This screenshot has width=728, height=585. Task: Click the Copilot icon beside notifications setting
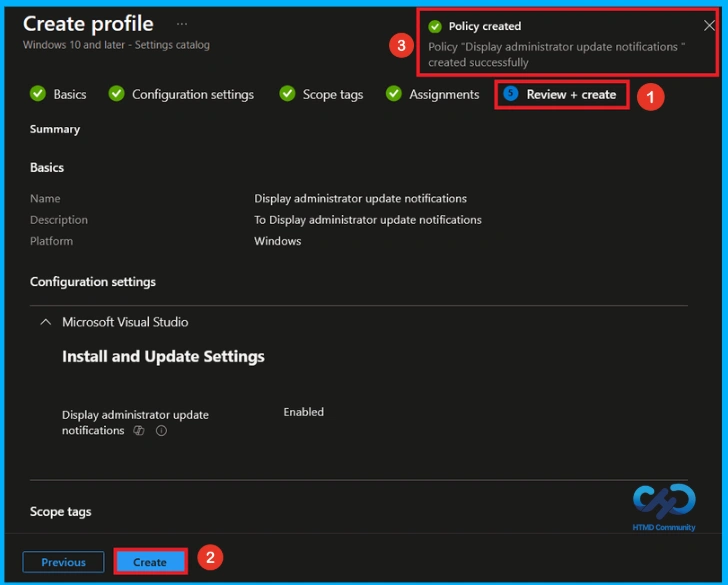[x=139, y=431]
